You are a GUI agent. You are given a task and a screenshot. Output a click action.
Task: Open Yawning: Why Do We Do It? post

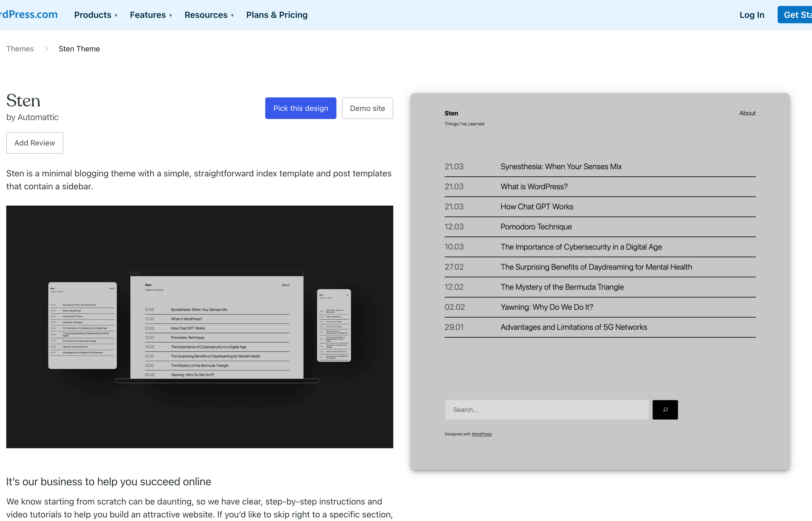(x=546, y=307)
